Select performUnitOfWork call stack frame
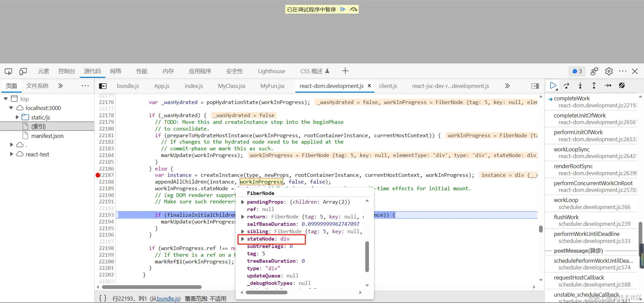This screenshot has width=644, height=303. [591, 136]
